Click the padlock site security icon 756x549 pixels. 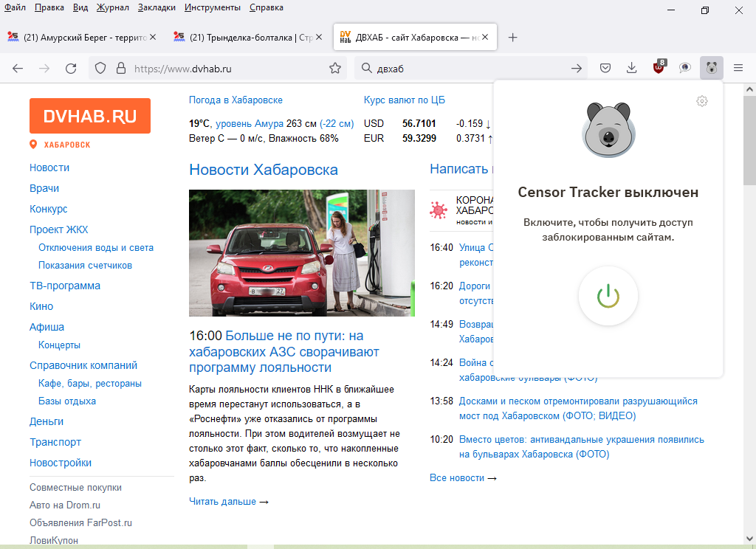pos(121,69)
